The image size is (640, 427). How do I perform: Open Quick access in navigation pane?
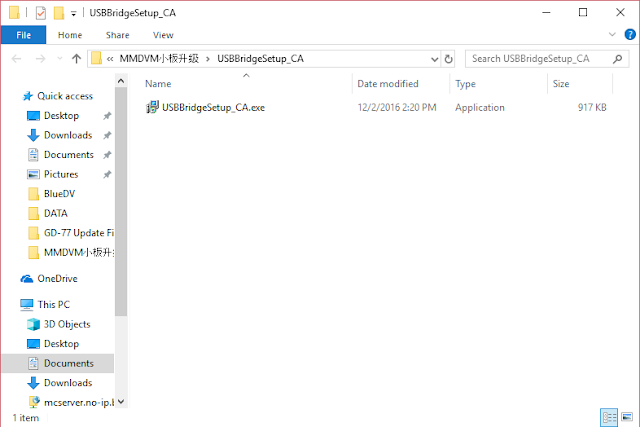click(65, 96)
